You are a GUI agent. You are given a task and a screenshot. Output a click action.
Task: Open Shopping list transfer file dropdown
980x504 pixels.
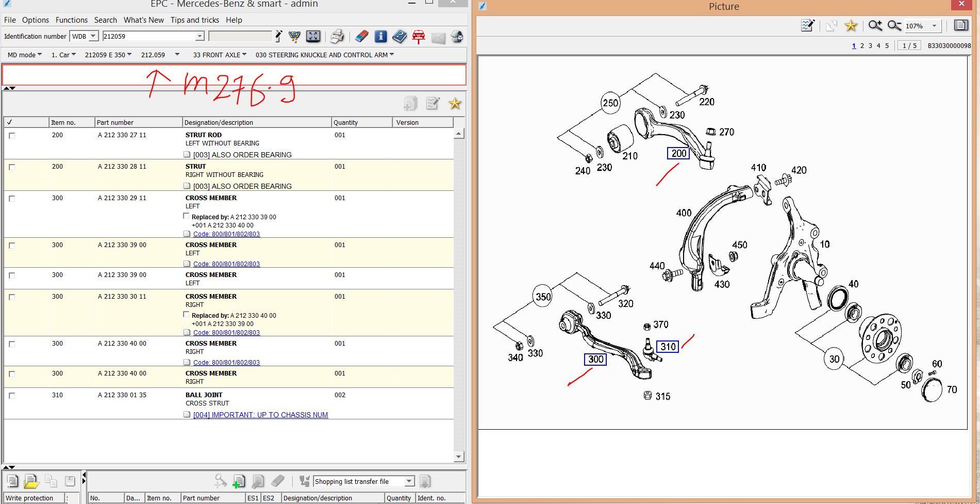tap(409, 481)
